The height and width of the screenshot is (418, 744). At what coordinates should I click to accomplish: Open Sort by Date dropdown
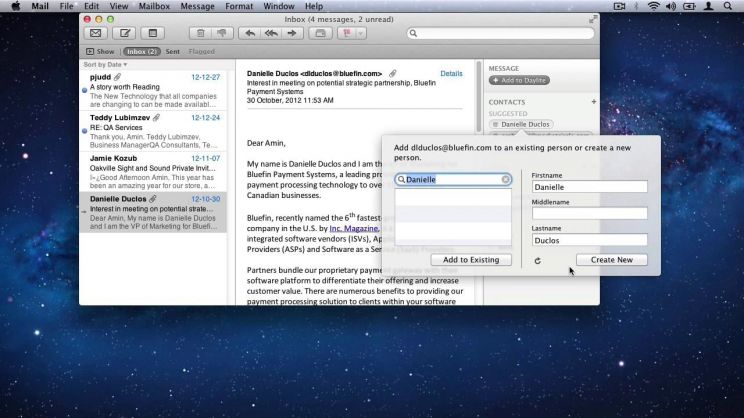click(105, 65)
